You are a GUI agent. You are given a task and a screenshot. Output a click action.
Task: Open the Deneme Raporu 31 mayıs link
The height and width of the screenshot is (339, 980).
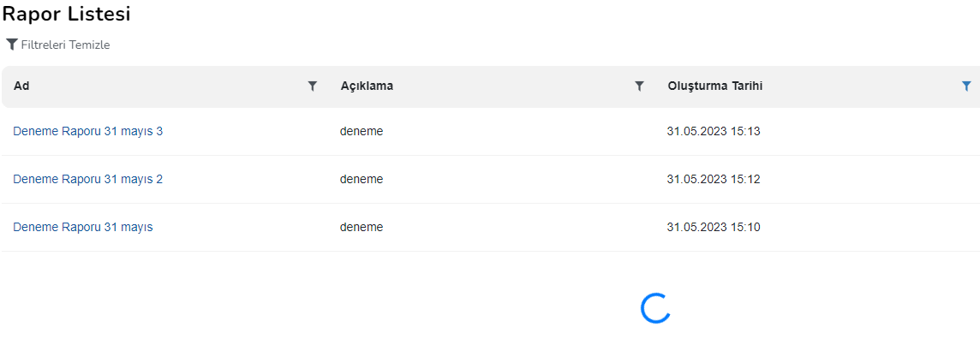(83, 227)
